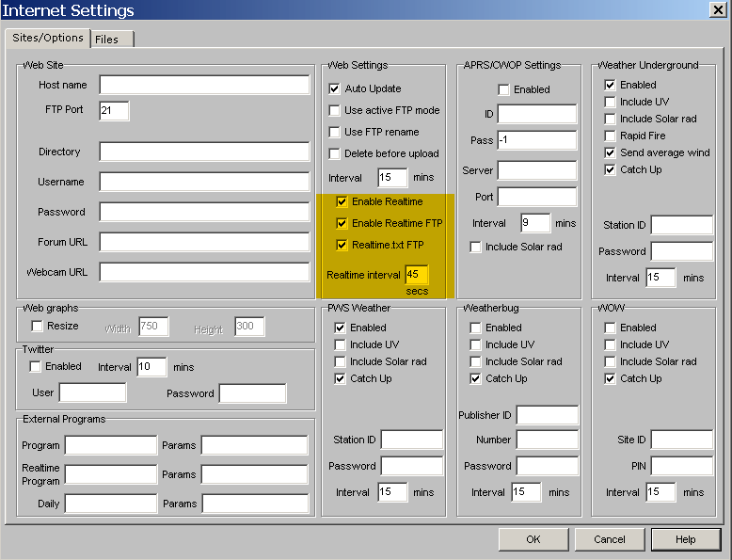
Task: Select the Weather Underground Station ID field
Action: (x=681, y=225)
